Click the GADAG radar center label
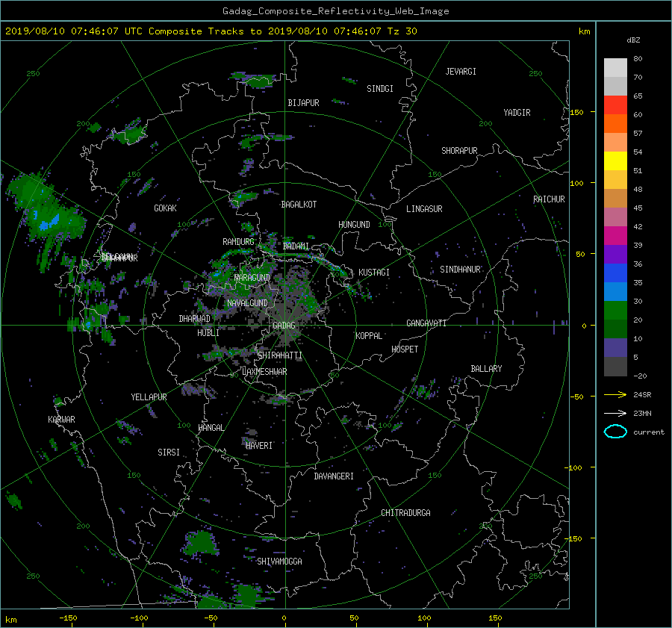672x628 pixels. [284, 326]
